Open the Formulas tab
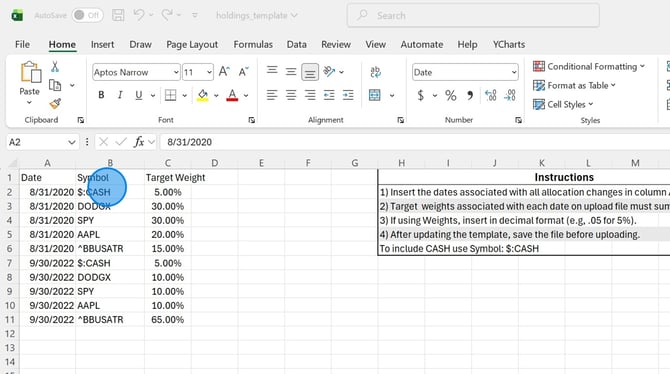670x374 pixels. click(253, 44)
